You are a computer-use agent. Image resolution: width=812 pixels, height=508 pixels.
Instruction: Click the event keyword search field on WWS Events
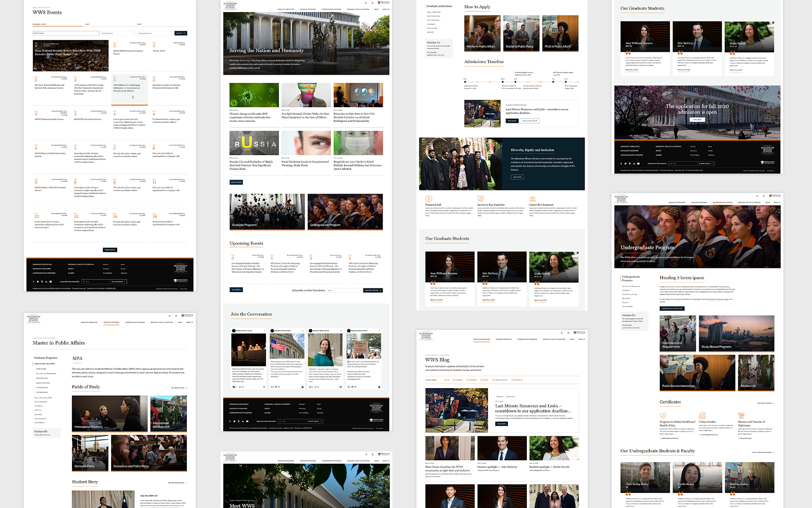pos(66,34)
